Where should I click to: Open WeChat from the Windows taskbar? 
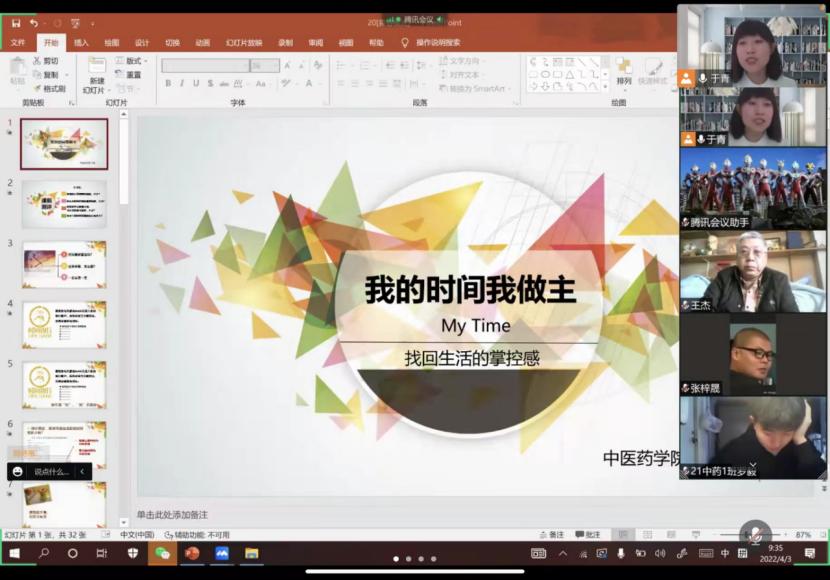162,553
